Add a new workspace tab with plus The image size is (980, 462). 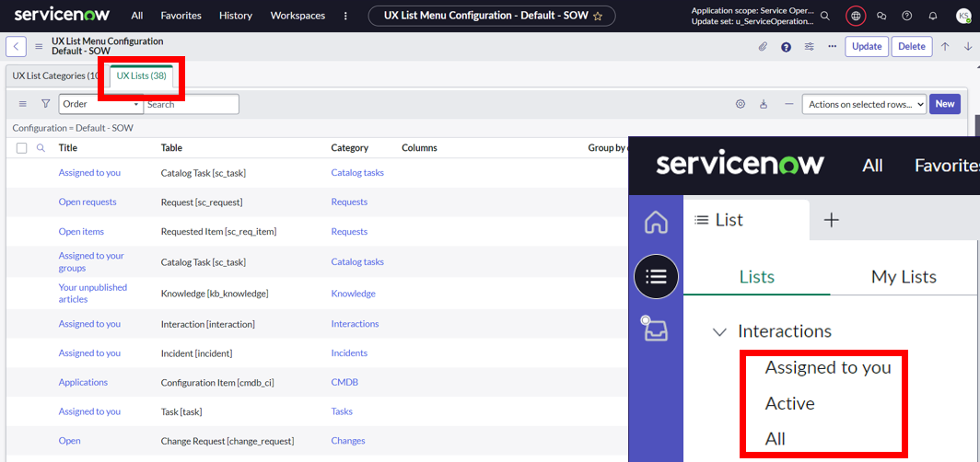pos(831,220)
